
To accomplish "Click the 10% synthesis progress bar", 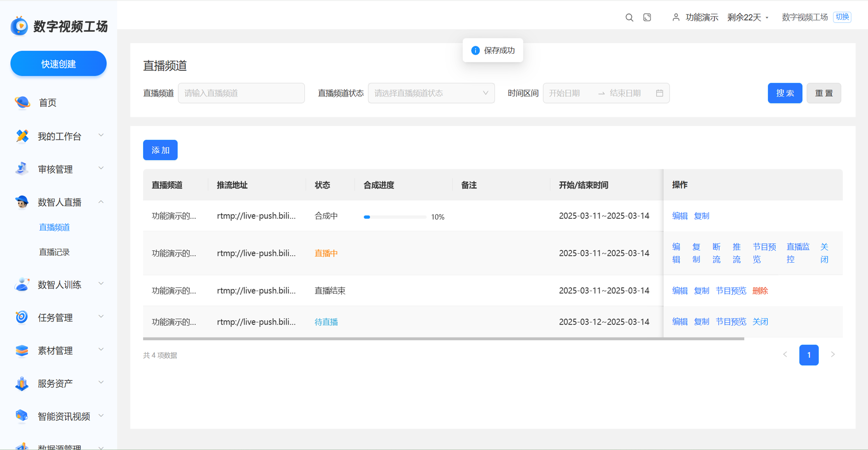I will coord(395,217).
